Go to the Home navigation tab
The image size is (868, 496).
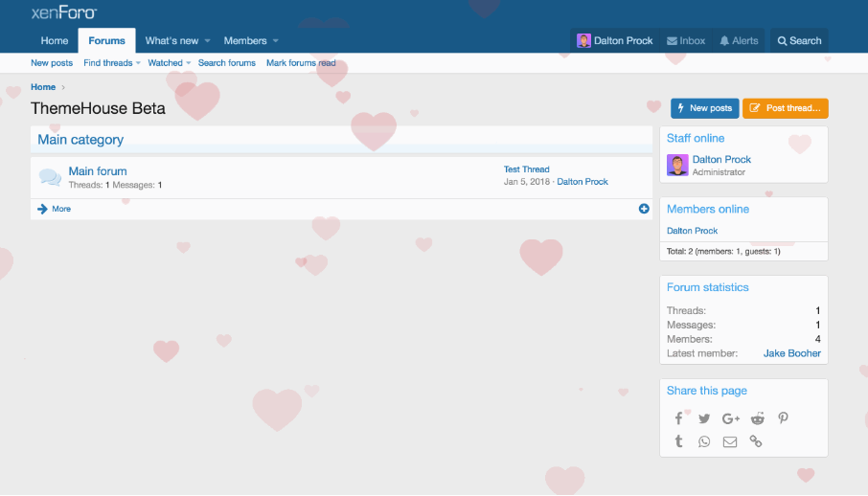coord(55,41)
